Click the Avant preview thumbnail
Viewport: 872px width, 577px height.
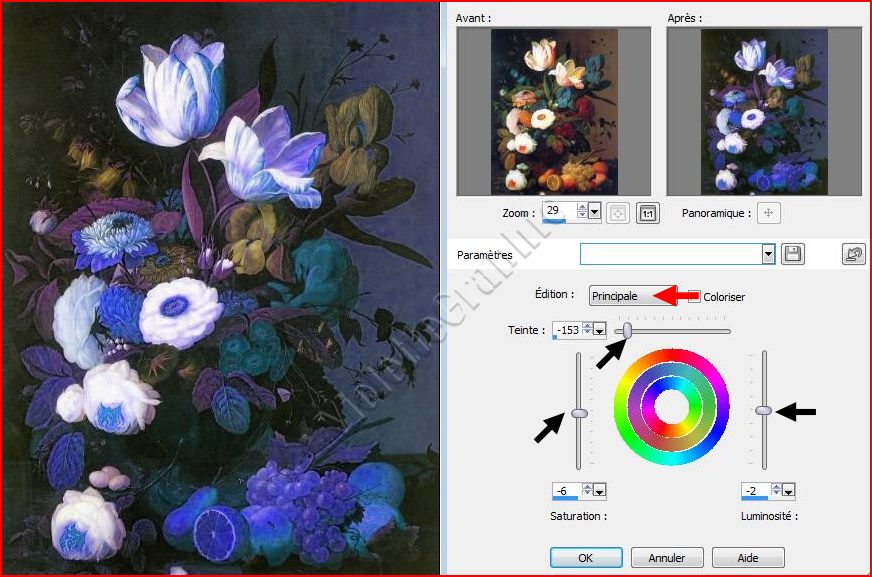553,111
